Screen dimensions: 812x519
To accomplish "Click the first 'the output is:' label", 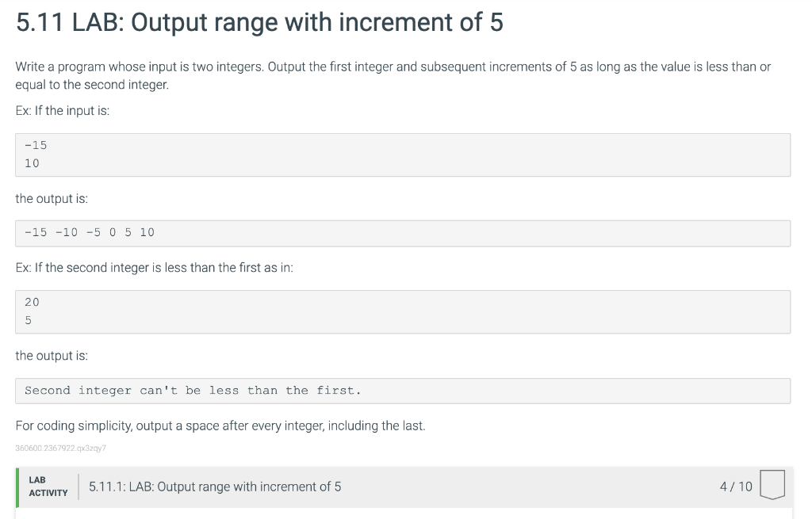I will [52, 198].
